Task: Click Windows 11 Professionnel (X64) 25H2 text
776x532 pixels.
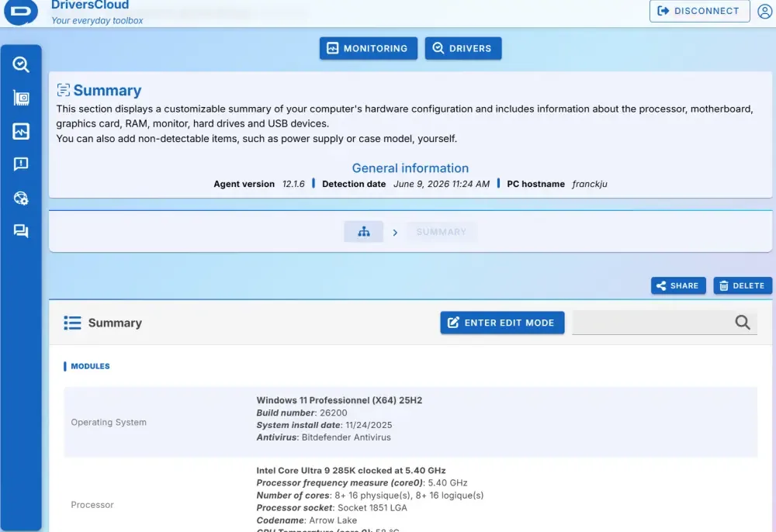Action: click(x=339, y=400)
